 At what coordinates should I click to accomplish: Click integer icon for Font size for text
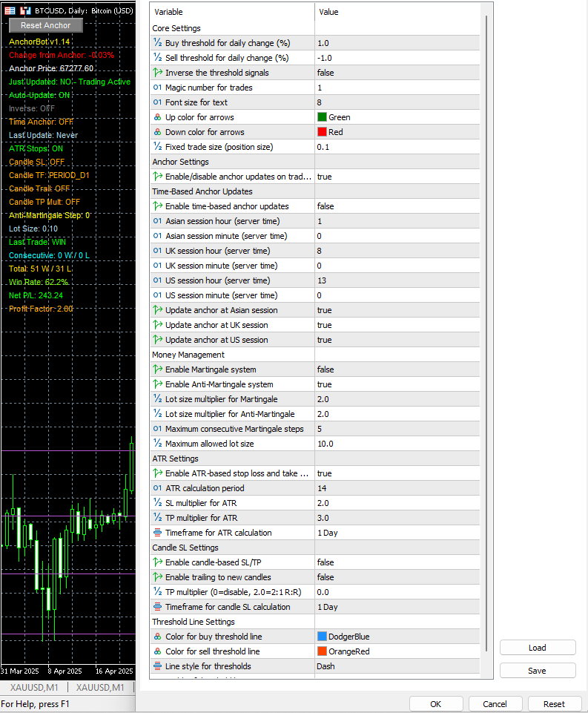point(158,102)
